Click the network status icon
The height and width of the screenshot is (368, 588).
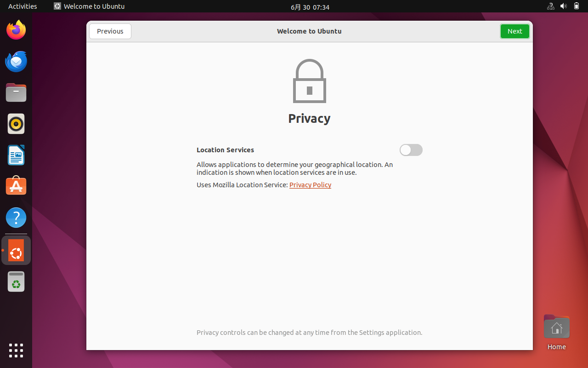[x=550, y=6]
